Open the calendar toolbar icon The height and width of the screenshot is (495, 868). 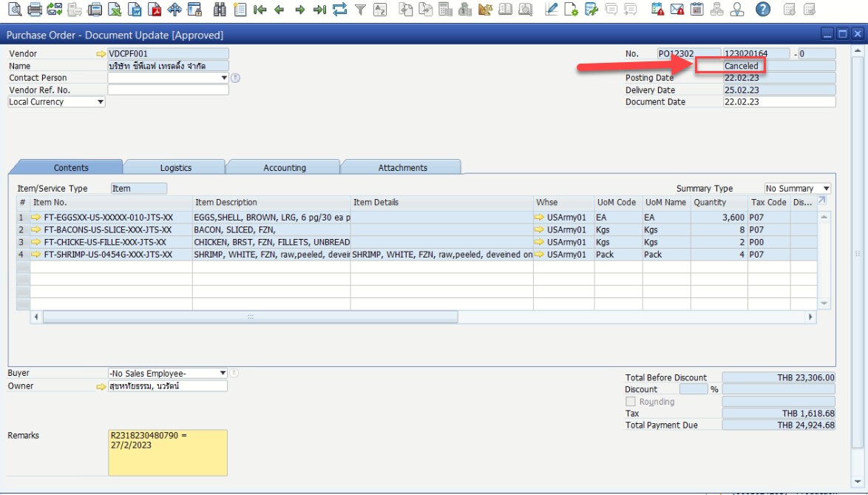[697, 10]
